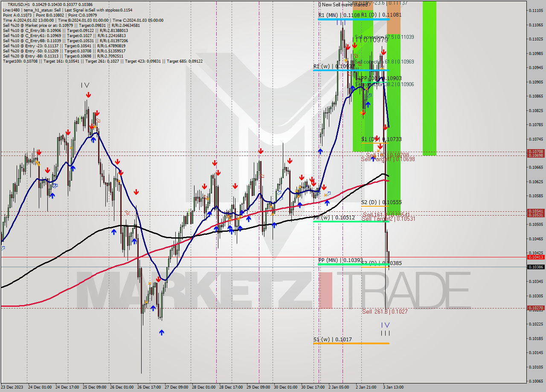This screenshot has width=546, height=392.
Task: Select the red 0.10698 price tag
Action: (536, 156)
